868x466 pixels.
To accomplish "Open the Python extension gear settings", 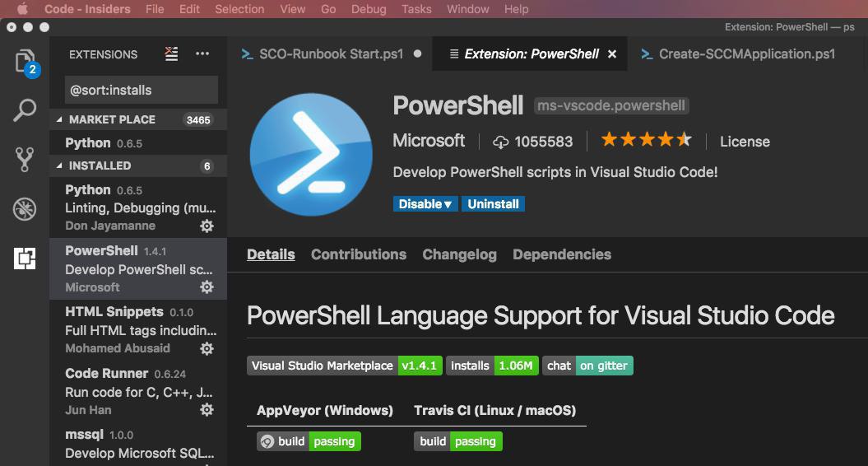I will (x=207, y=226).
